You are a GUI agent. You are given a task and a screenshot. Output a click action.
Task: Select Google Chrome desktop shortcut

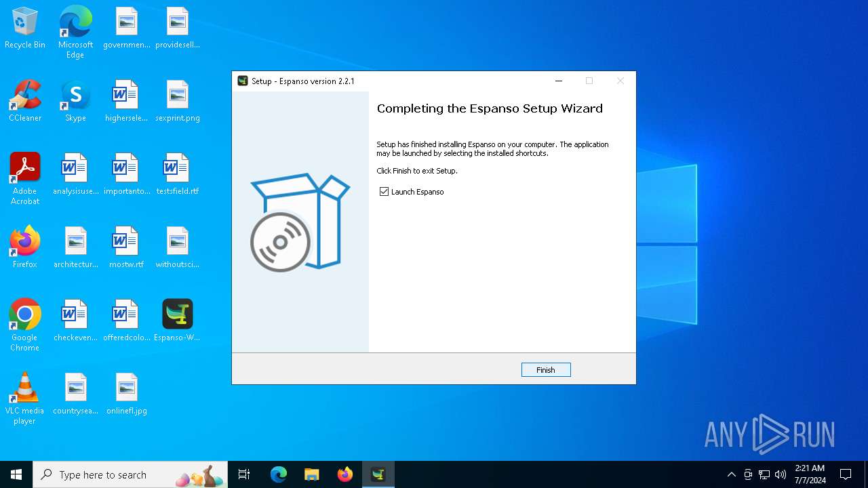25,325
